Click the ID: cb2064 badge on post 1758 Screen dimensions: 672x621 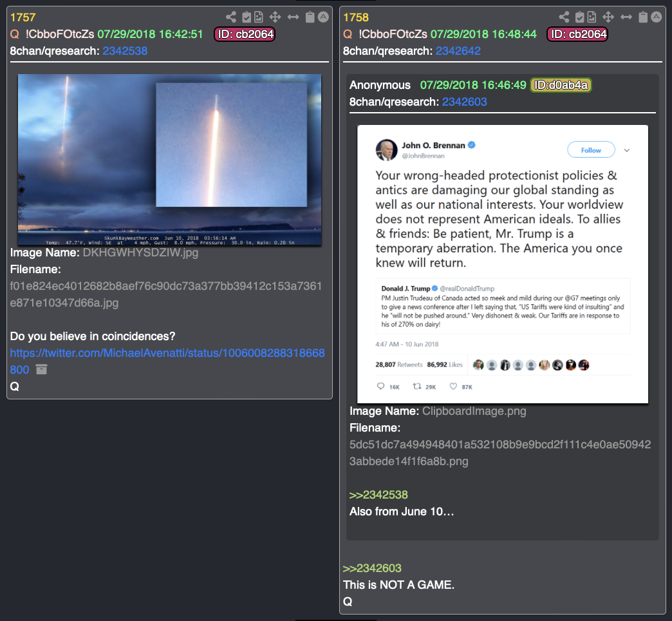tap(578, 34)
